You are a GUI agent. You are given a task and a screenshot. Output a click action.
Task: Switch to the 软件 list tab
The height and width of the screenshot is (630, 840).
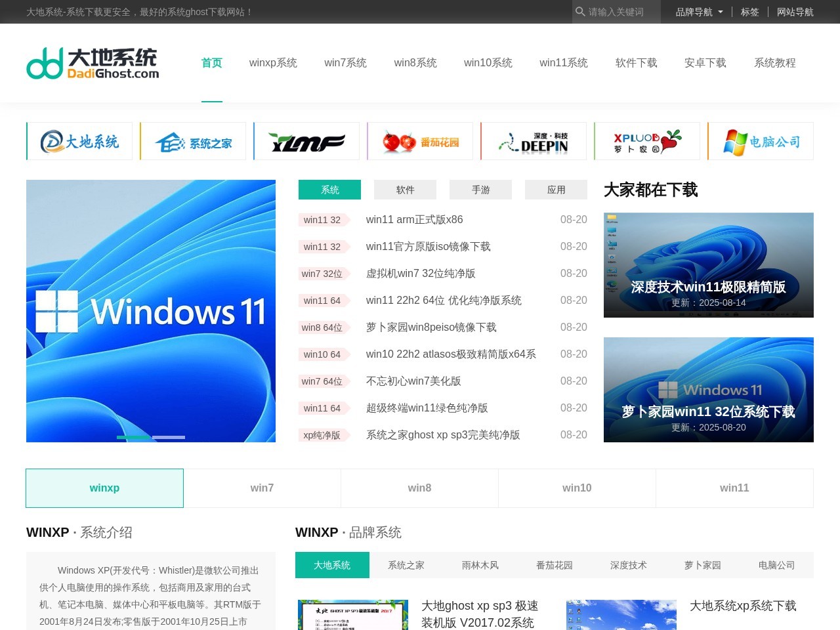click(405, 190)
